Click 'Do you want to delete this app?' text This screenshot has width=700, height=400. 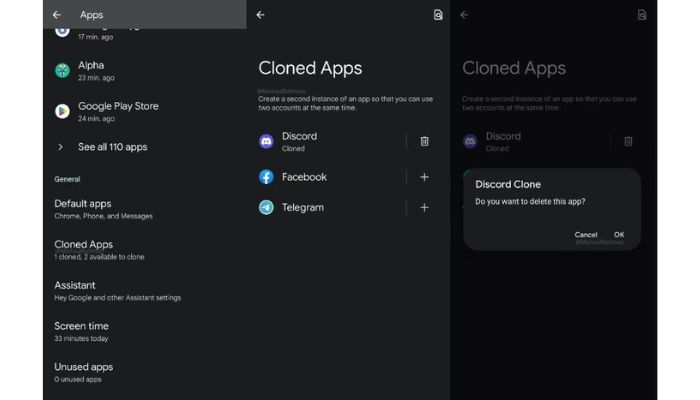[x=530, y=202]
